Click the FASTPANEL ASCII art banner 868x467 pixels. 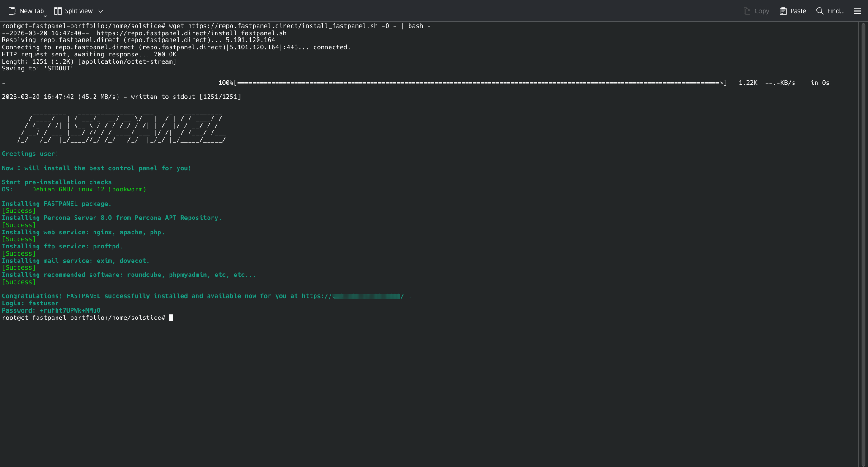click(x=121, y=126)
